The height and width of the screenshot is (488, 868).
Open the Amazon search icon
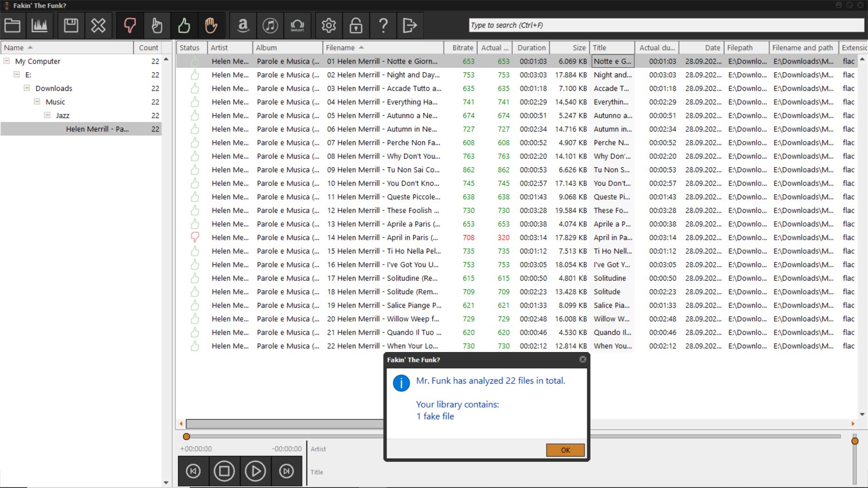(243, 25)
